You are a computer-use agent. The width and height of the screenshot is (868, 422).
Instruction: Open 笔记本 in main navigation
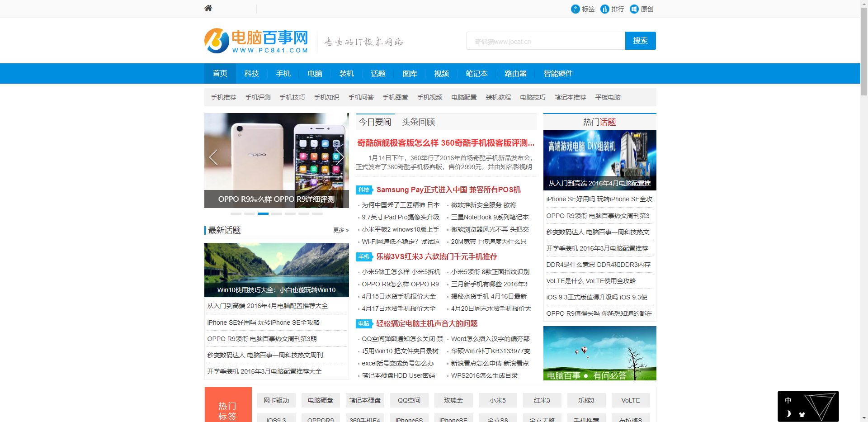click(476, 73)
